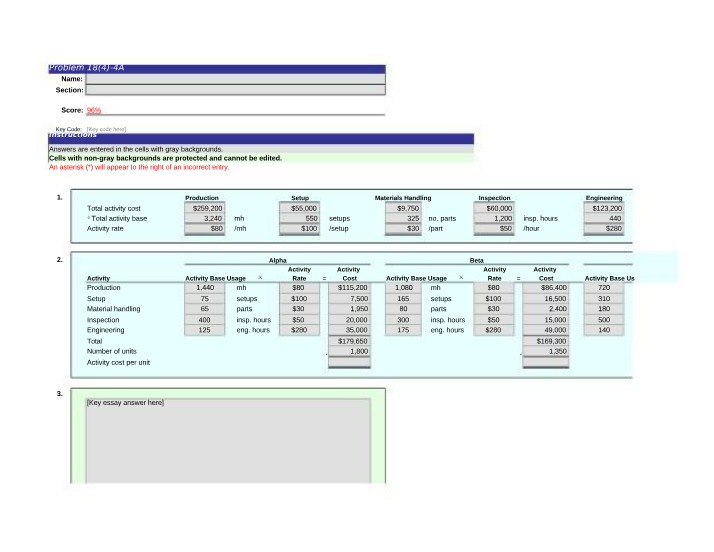Select Alpha Inspection activity rate $50 cell
Image resolution: width=714 pixels, height=552 pixels.
299,320
